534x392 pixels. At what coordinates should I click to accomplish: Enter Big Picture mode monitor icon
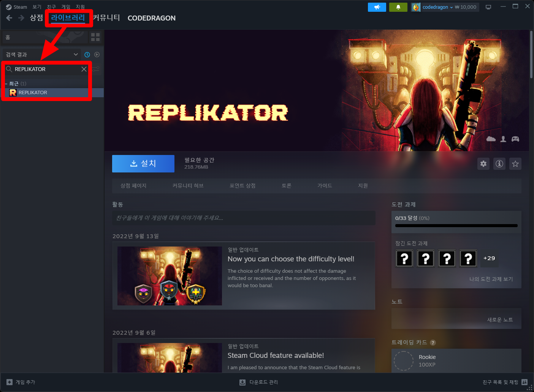[x=488, y=7]
